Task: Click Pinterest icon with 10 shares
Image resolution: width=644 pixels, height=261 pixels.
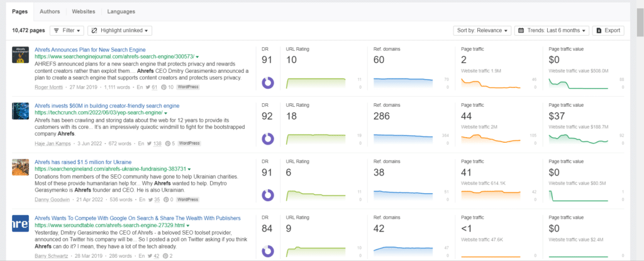Action: click(164, 87)
